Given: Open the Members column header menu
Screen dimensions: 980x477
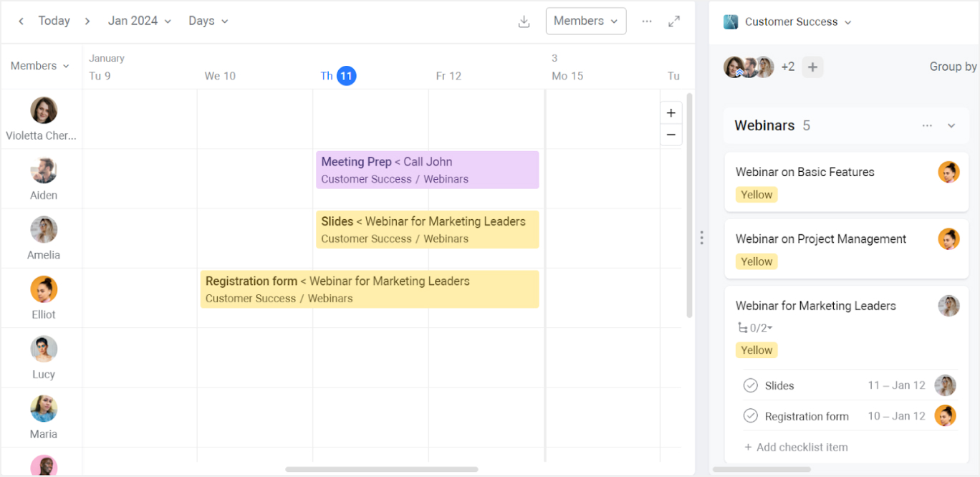Looking at the screenshot, I should click(x=40, y=66).
